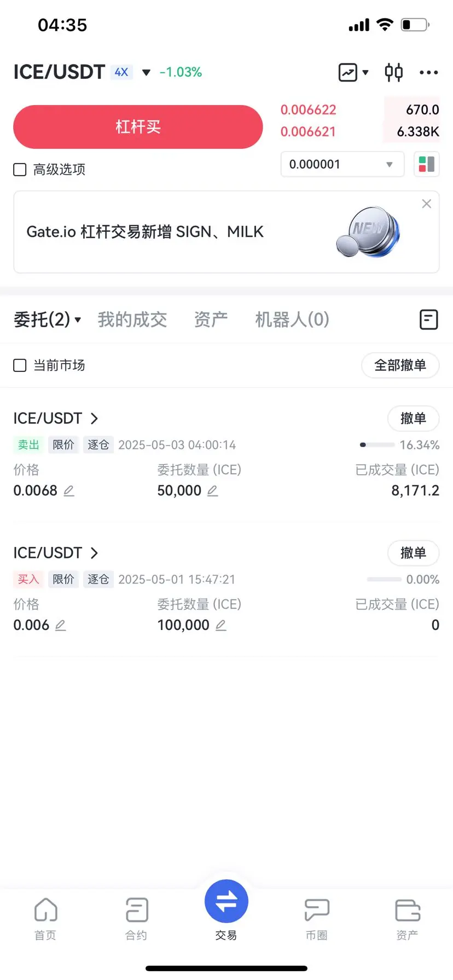
Task: Open order history document icon
Action: pos(428,319)
